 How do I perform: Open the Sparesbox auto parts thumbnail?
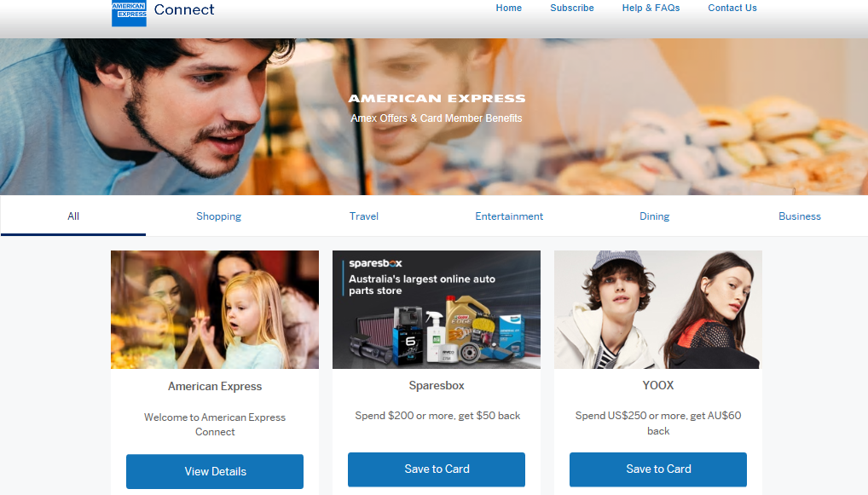(x=437, y=310)
